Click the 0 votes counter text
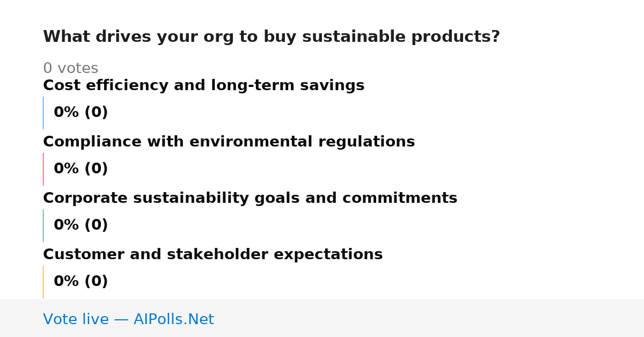The height and width of the screenshot is (337, 644). [x=70, y=69]
